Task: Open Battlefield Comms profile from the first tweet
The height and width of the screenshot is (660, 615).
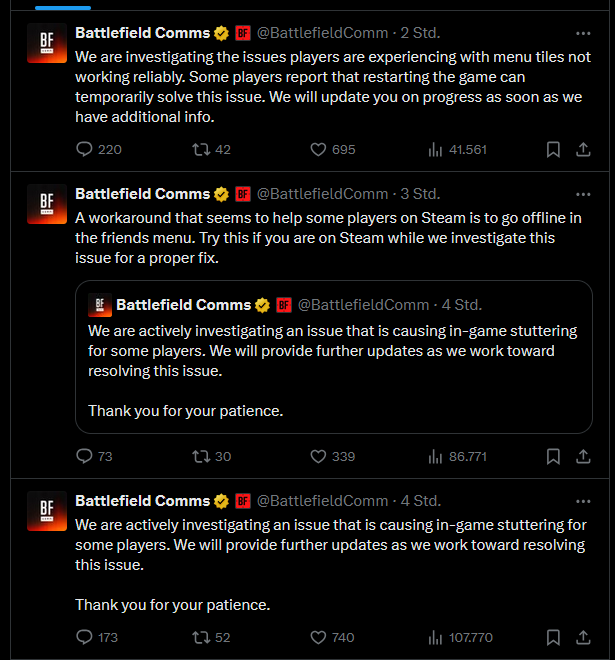Action: [142, 32]
